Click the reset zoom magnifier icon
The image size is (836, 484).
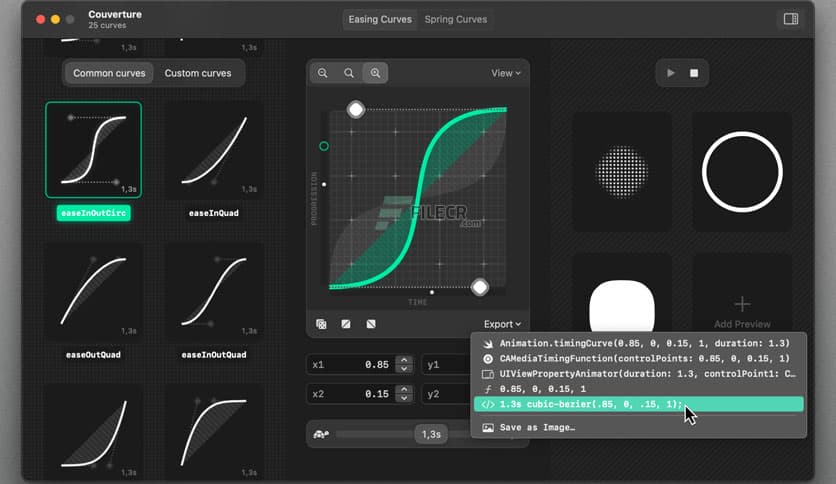click(349, 73)
